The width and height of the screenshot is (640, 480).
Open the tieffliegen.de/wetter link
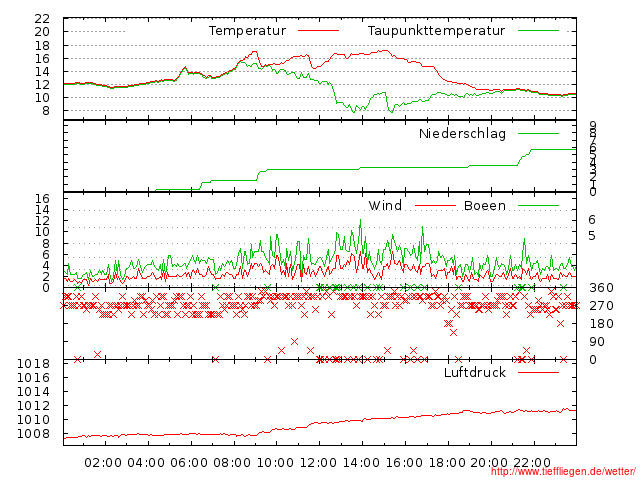click(x=563, y=472)
